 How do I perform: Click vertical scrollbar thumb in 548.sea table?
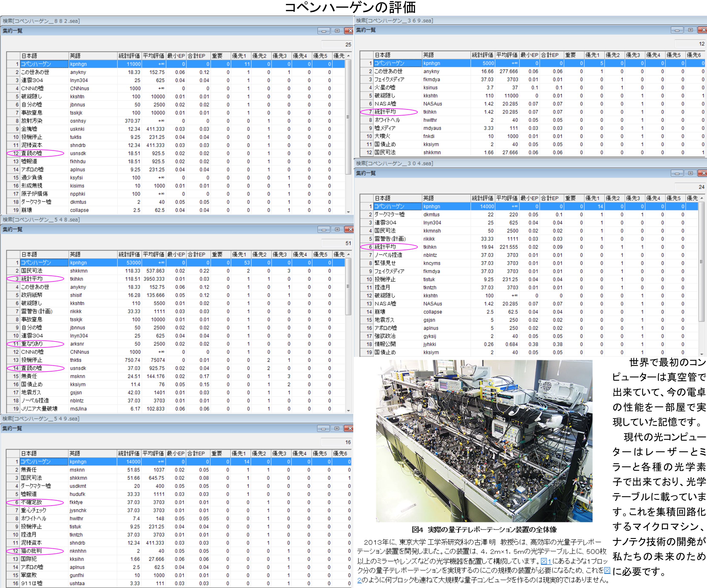(x=348, y=286)
